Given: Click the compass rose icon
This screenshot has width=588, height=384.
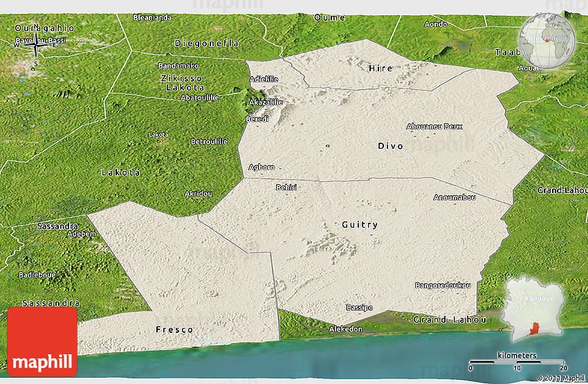Looking at the screenshot, I should click(x=33, y=47).
